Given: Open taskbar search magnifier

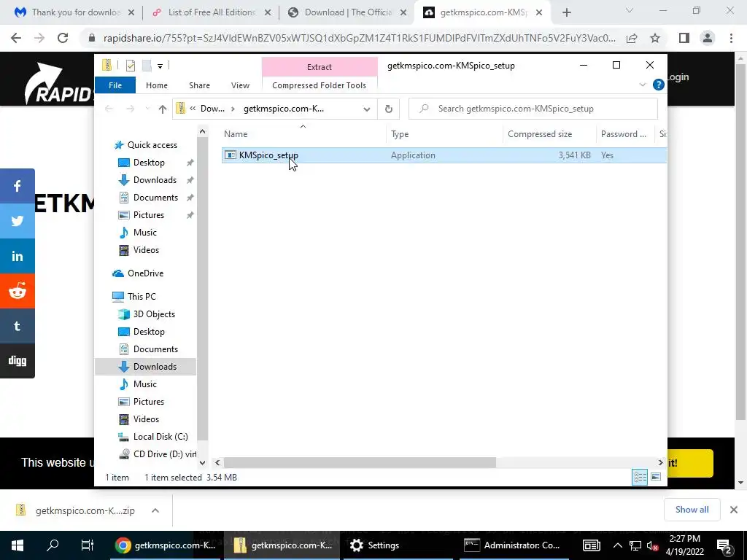Looking at the screenshot, I should [x=53, y=545].
